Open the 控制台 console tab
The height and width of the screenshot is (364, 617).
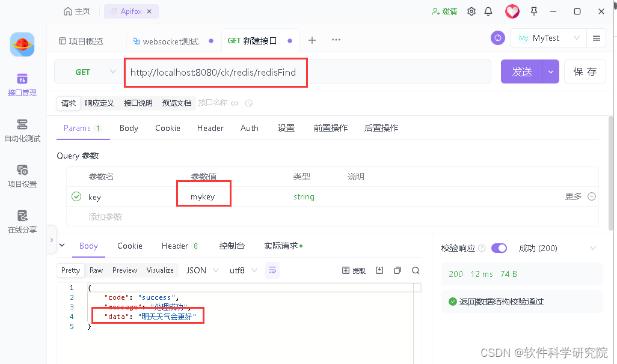tap(232, 246)
